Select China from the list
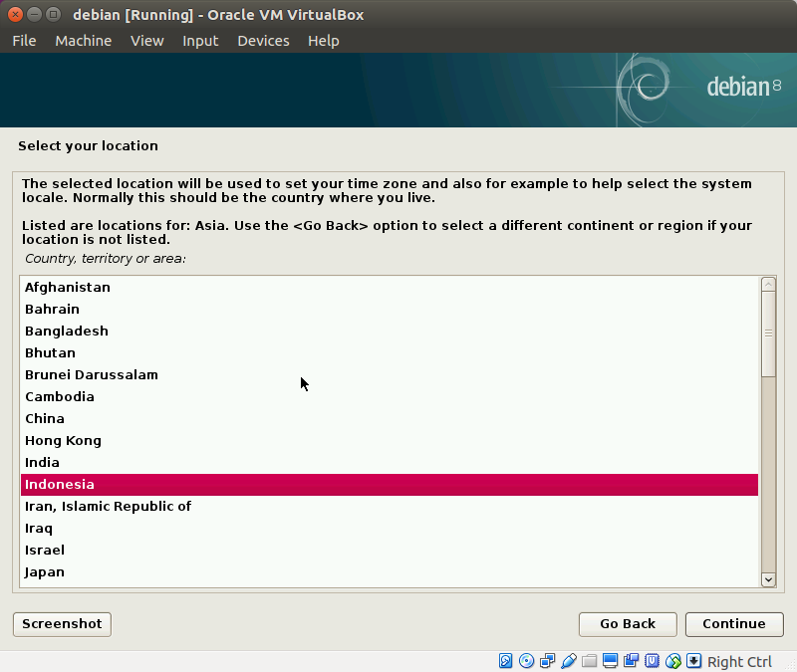This screenshot has height=672, width=797. [x=390, y=418]
